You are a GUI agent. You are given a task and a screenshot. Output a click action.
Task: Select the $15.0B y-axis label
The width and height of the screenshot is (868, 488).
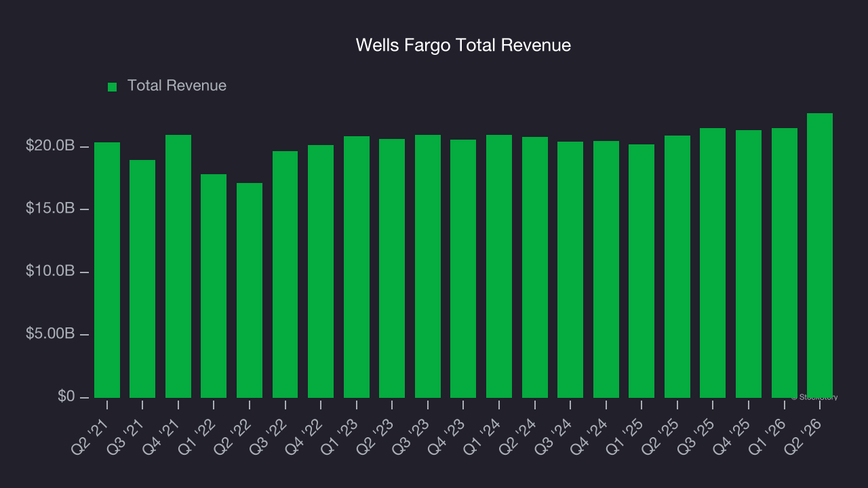[x=50, y=209]
